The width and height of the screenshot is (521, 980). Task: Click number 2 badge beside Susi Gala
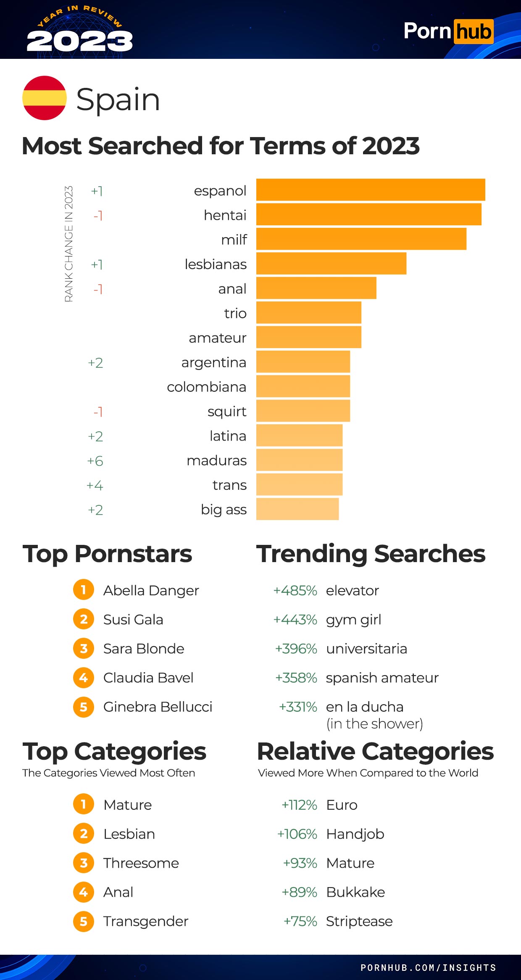point(84,619)
